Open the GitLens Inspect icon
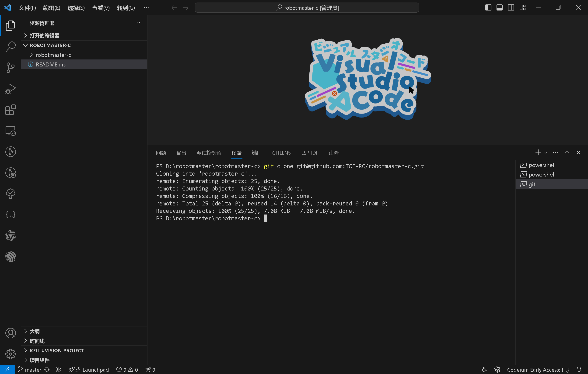This screenshot has height=374, width=588. pyautogui.click(x=10, y=173)
